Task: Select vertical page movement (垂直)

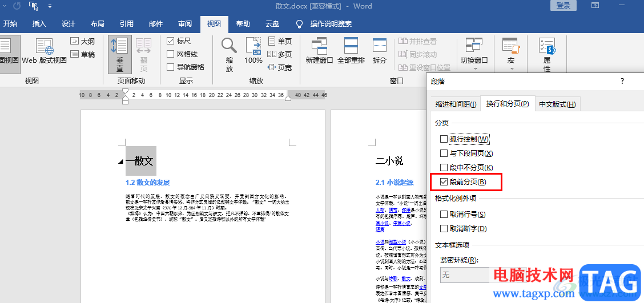Action: [120, 55]
